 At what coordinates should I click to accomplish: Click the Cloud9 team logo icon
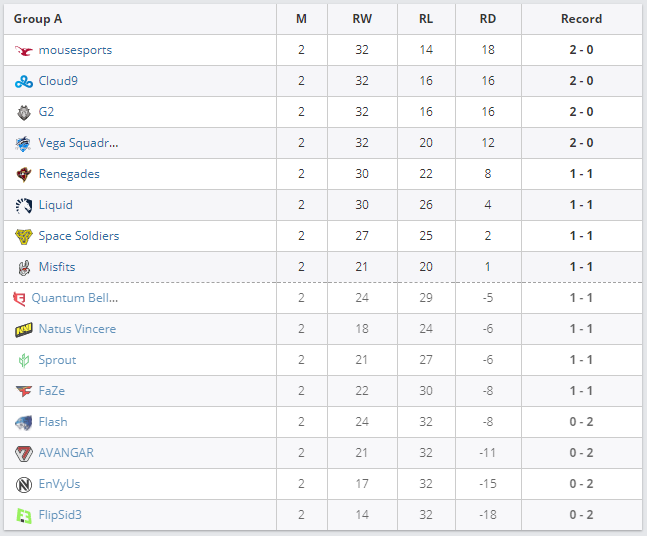(x=24, y=81)
